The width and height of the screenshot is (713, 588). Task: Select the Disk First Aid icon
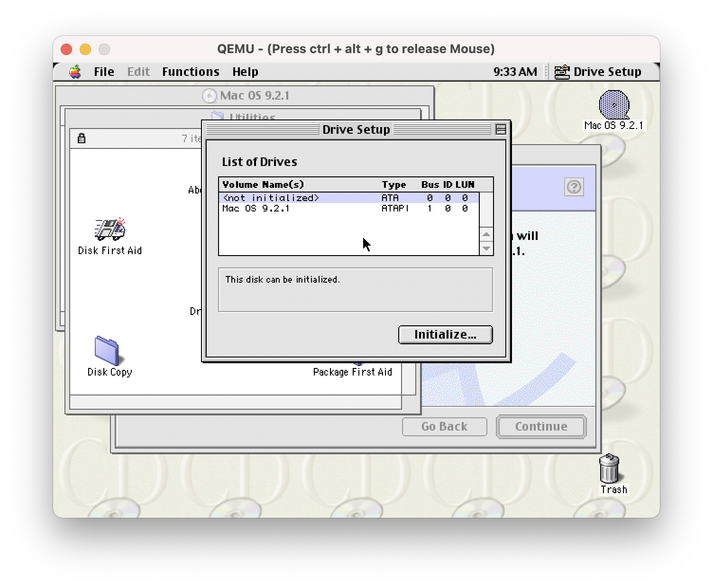110,230
